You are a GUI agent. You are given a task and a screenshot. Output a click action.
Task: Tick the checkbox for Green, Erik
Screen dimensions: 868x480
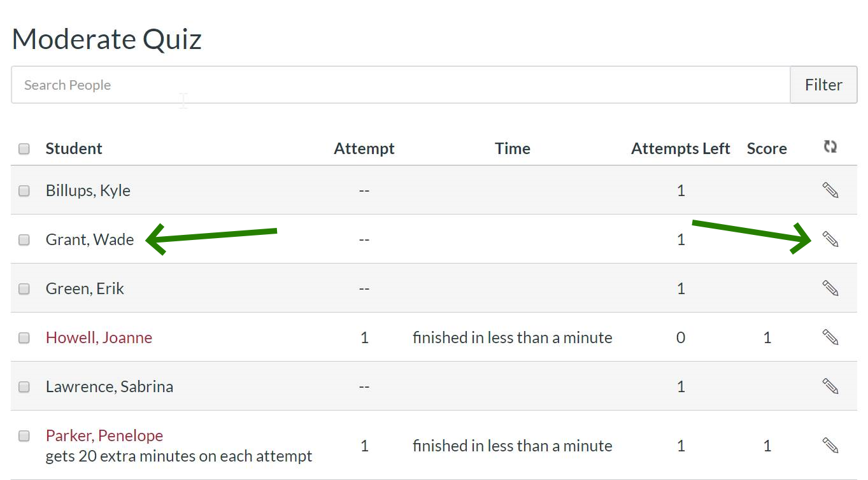(x=24, y=289)
